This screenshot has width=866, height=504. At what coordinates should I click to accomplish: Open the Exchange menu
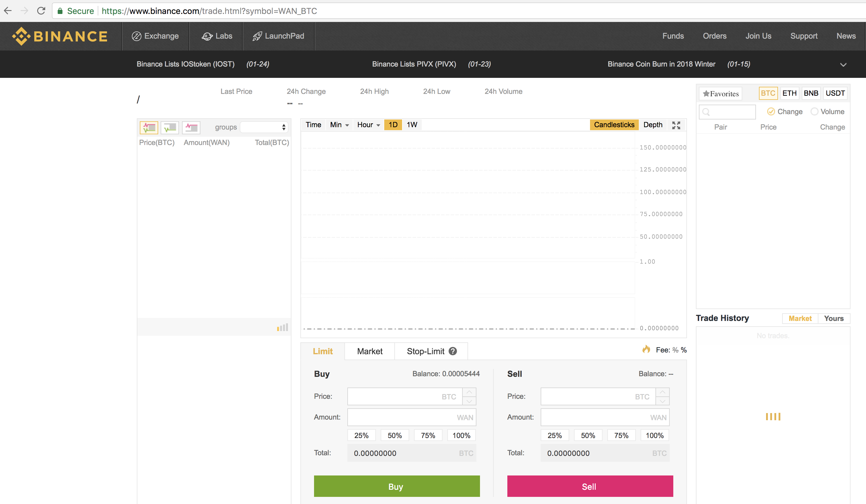tap(155, 36)
